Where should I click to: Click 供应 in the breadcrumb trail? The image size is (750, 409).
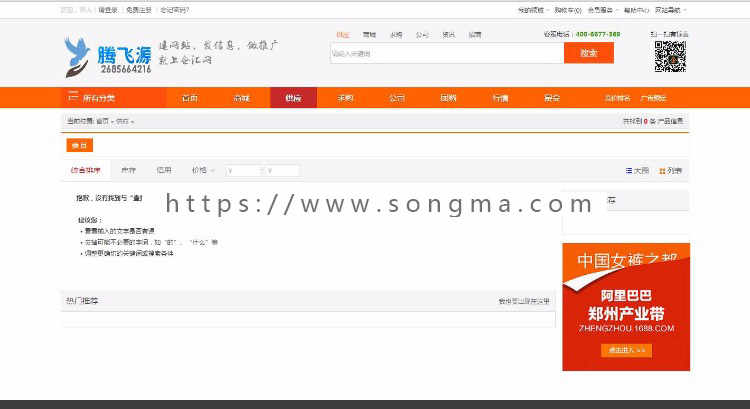coord(122,122)
